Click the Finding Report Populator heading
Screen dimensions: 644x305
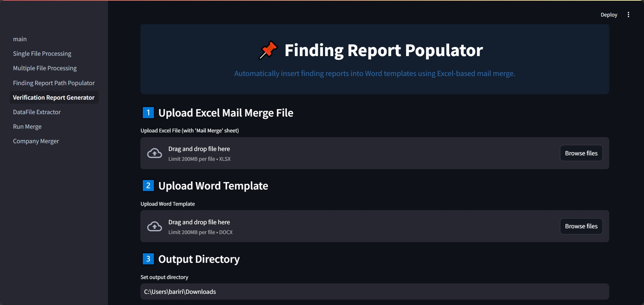(x=384, y=50)
